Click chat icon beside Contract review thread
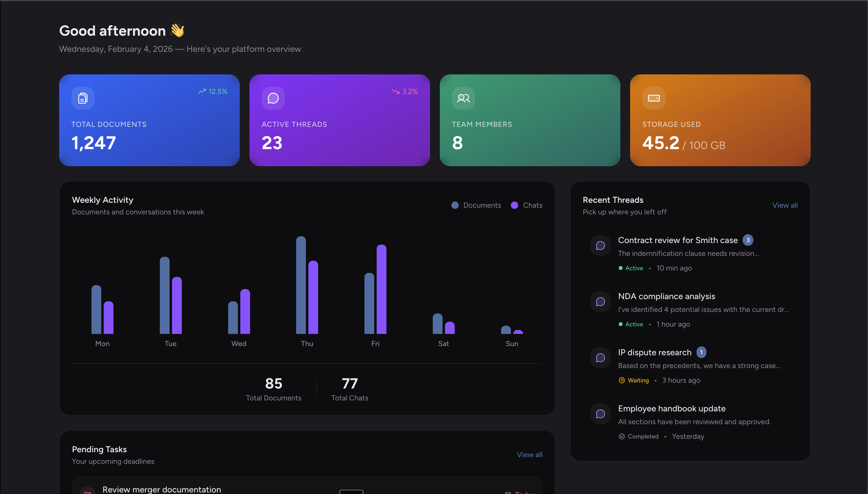Image resolution: width=868 pixels, height=494 pixels. 600,246
